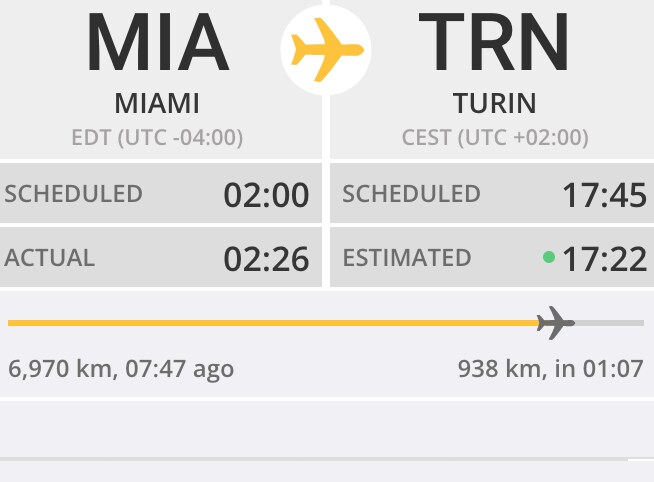654x482 pixels.
Task: Click the ESTIMATED arrival row label
Action: tap(407, 258)
